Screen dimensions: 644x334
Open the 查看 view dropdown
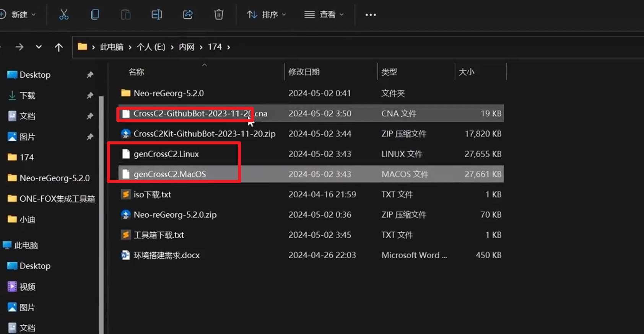click(x=324, y=15)
